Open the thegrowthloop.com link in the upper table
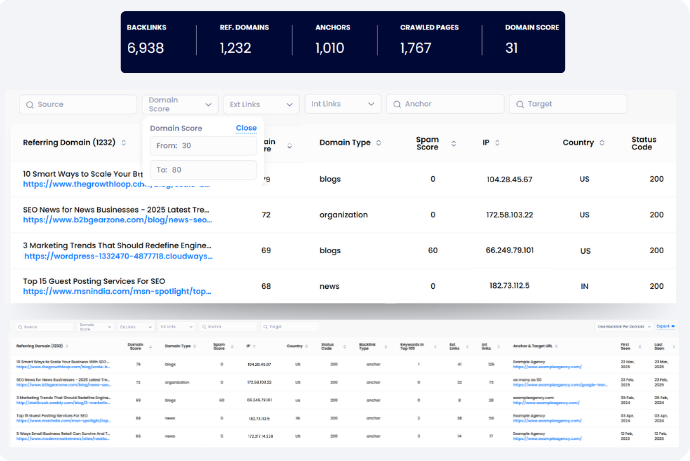This screenshot has width=690, height=461. (117, 184)
